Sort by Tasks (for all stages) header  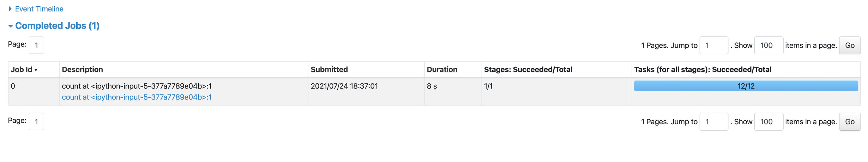703,70
